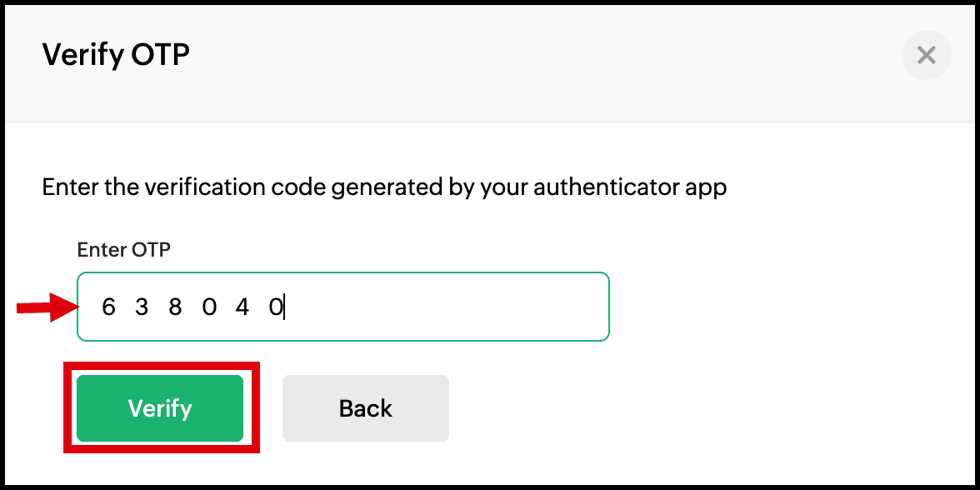Viewport: 980px width, 490px height.
Task: Select the digit 8 in the OTP code
Action: (176, 307)
